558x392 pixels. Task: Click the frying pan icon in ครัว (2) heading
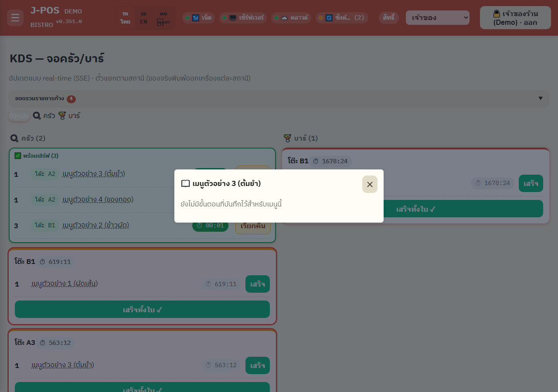click(x=14, y=139)
